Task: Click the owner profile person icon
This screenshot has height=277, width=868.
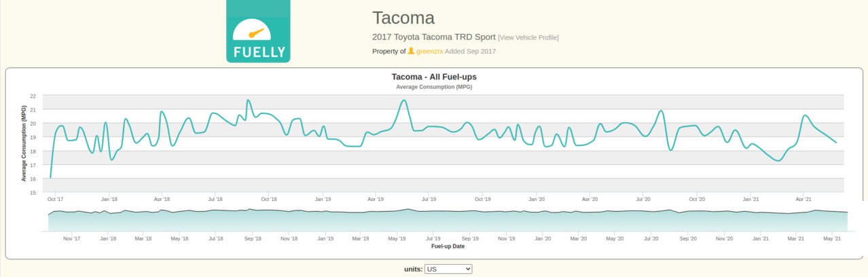Action: coord(411,52)
